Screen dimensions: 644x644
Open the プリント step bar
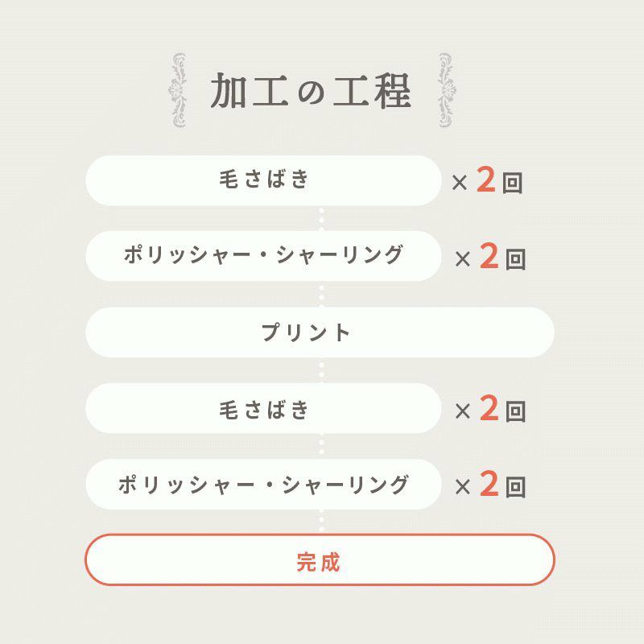point(320,332)
